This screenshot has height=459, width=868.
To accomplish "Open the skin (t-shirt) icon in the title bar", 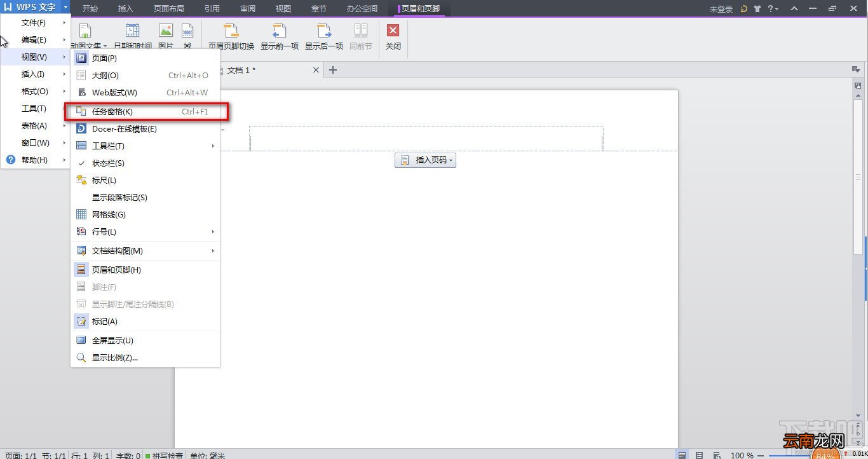I will tap(757, 9).
